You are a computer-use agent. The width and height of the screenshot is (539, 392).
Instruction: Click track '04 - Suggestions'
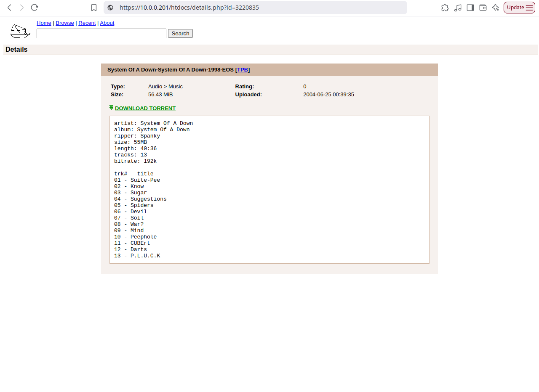click(x=141, y=199)
